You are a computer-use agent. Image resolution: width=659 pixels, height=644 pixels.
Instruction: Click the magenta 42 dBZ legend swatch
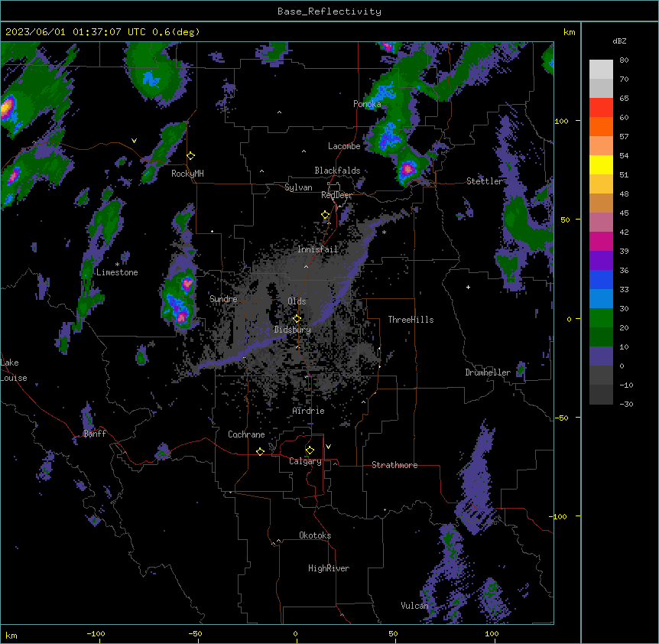pos(601,241)
